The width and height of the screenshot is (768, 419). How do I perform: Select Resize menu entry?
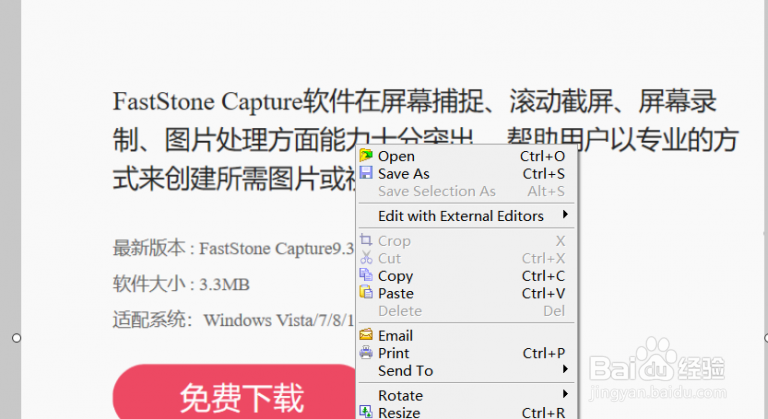466,412
